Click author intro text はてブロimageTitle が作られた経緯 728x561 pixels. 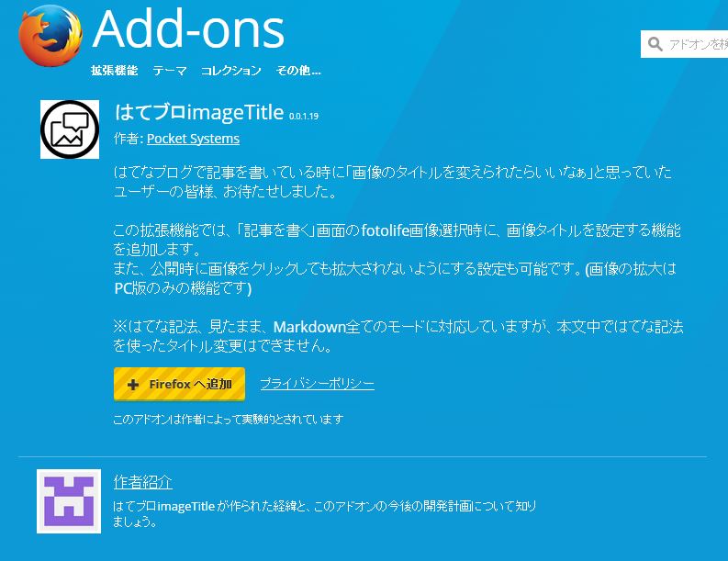tap(325, 513)
